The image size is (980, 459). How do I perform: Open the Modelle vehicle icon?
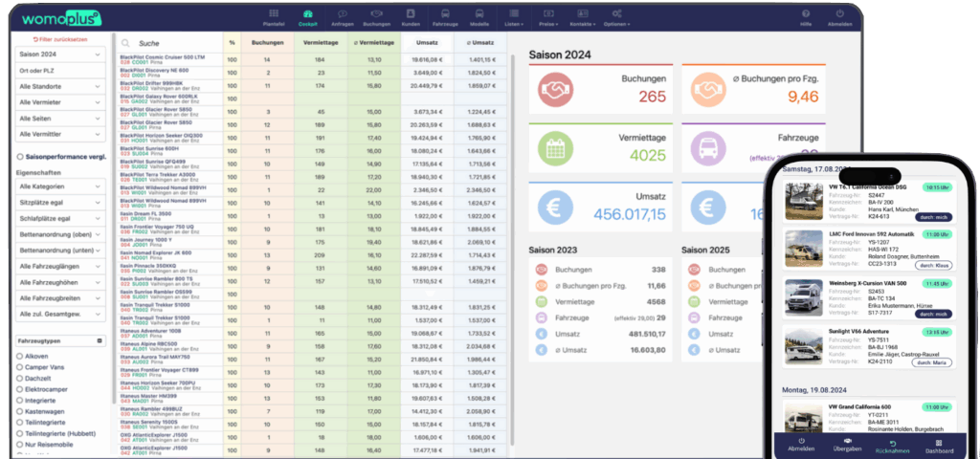tap(479, 13)
